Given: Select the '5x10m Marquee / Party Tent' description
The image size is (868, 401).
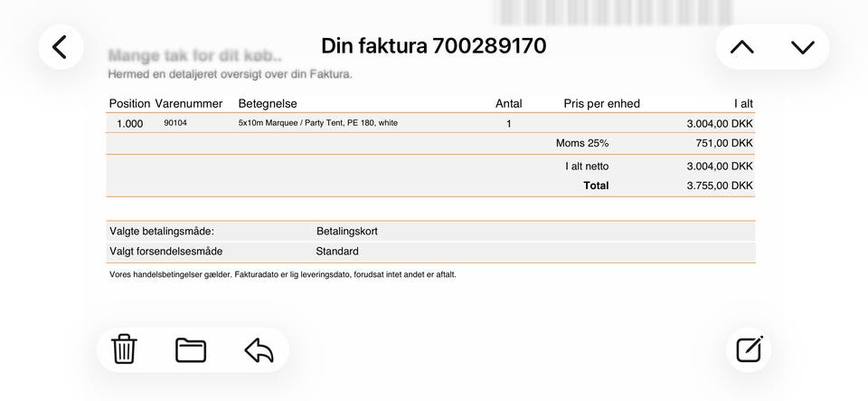Looking at the screenshot, I should click(317, 123).
